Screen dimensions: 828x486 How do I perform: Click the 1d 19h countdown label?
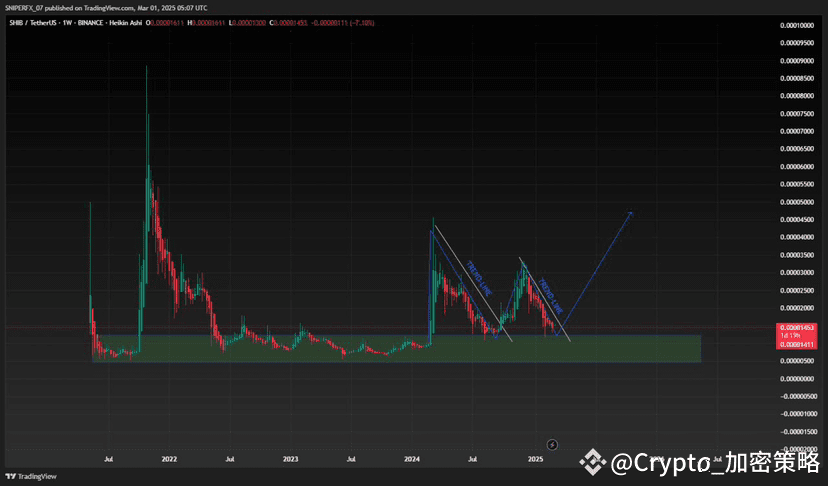790,336
